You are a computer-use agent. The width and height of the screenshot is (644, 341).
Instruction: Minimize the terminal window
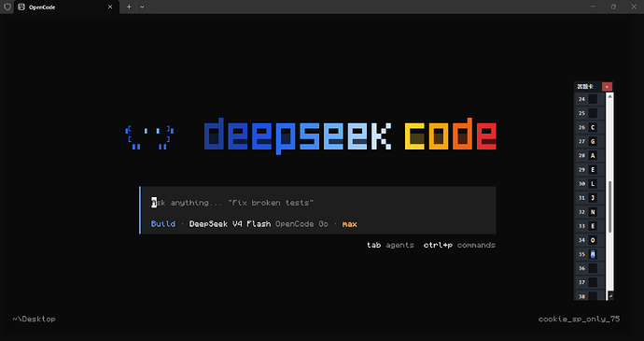(593, 7)
